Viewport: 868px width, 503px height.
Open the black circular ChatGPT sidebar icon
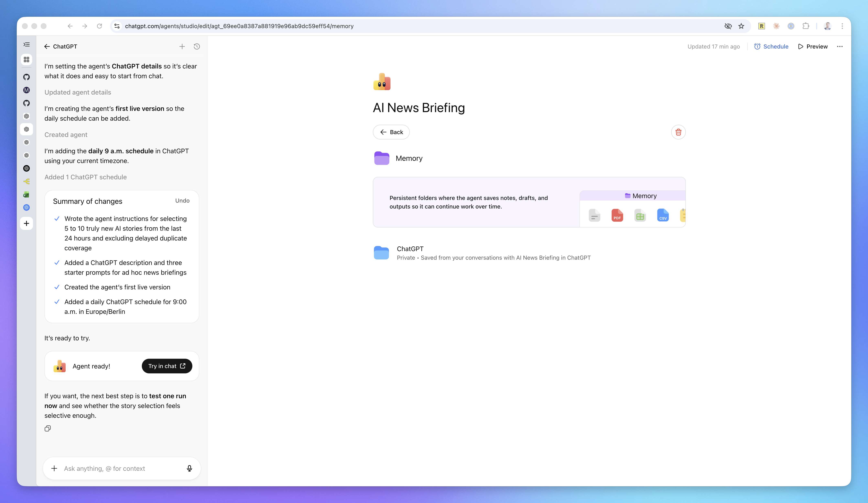click(x=26, y=168)
